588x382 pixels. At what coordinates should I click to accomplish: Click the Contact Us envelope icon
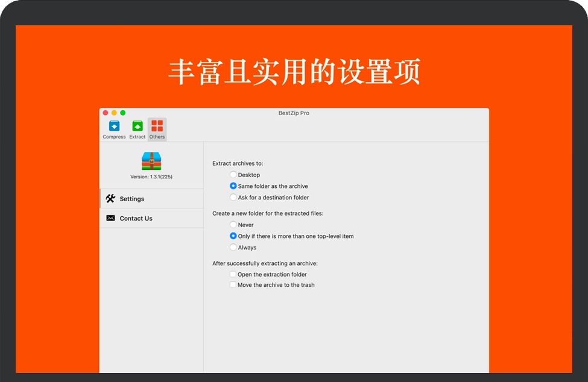point(110,218)
